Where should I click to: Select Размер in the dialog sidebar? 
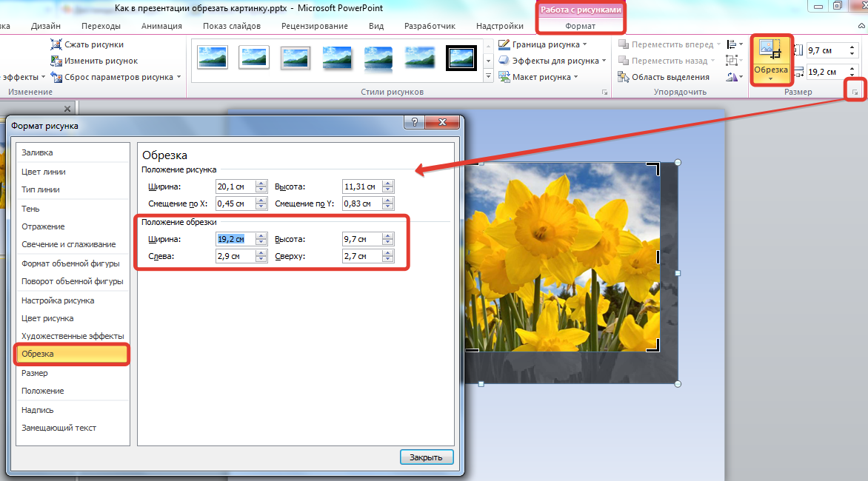35,373
